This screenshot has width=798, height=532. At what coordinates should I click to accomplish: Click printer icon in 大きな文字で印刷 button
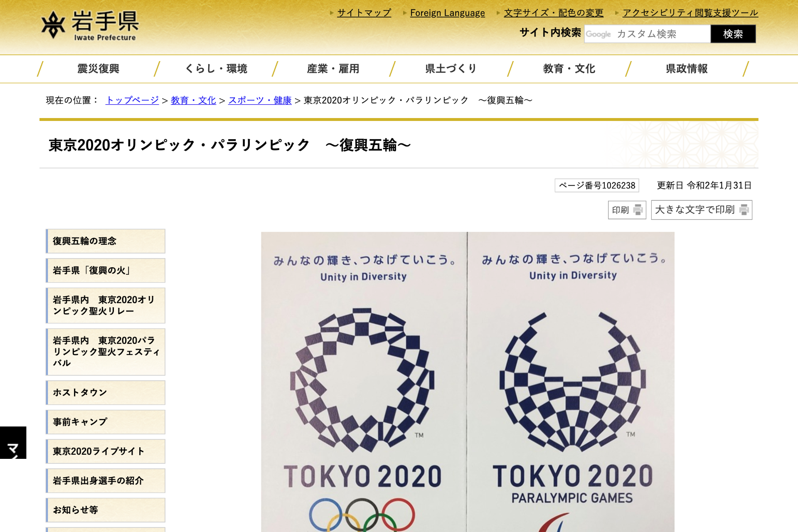tap(744, 210)
